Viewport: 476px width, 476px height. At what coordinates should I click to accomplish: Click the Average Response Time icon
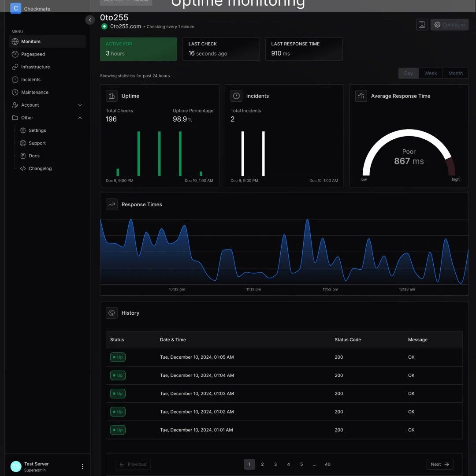point(361,96)
